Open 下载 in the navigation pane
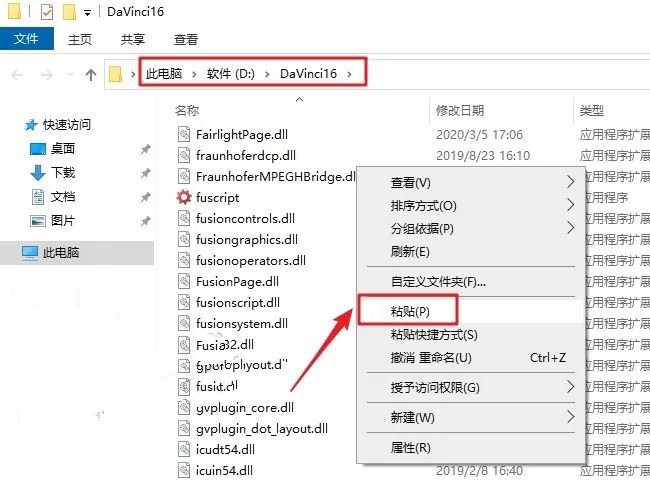 pyautogui.click(x=63, y=172)
